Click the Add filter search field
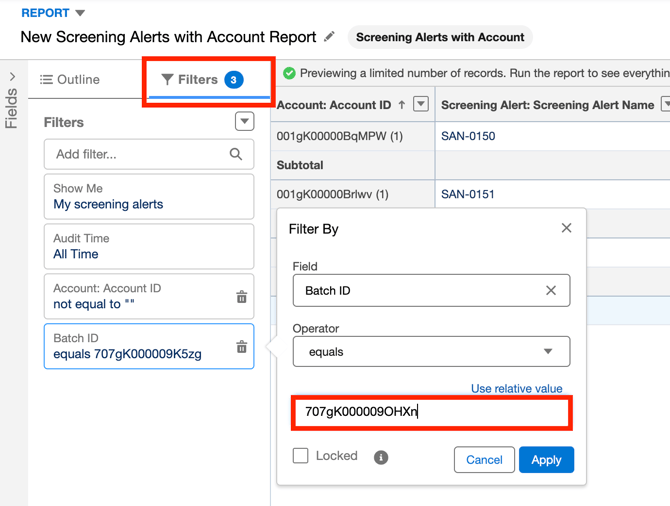 (149, 154)
